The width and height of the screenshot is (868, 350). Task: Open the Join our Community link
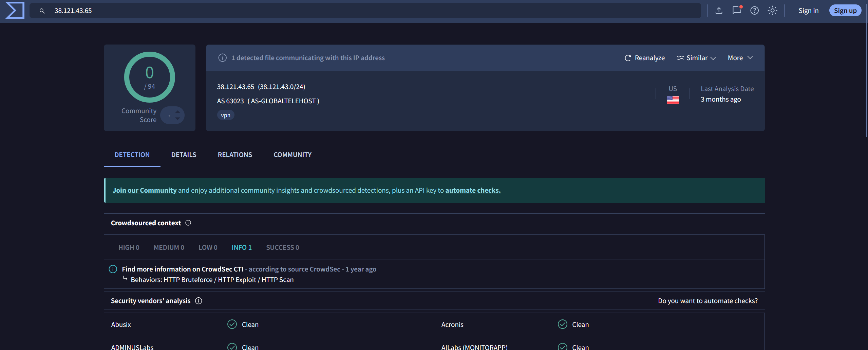[145, 190]
